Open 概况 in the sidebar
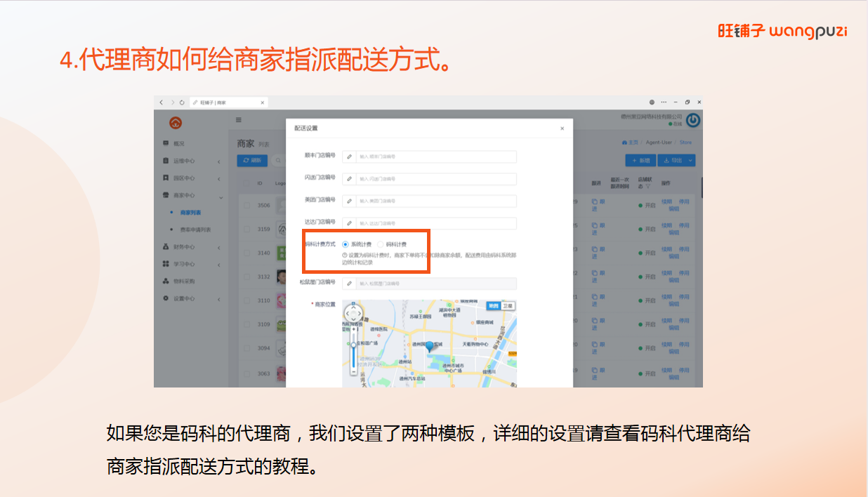Screen dimensions: 868x497 [179, 143]
